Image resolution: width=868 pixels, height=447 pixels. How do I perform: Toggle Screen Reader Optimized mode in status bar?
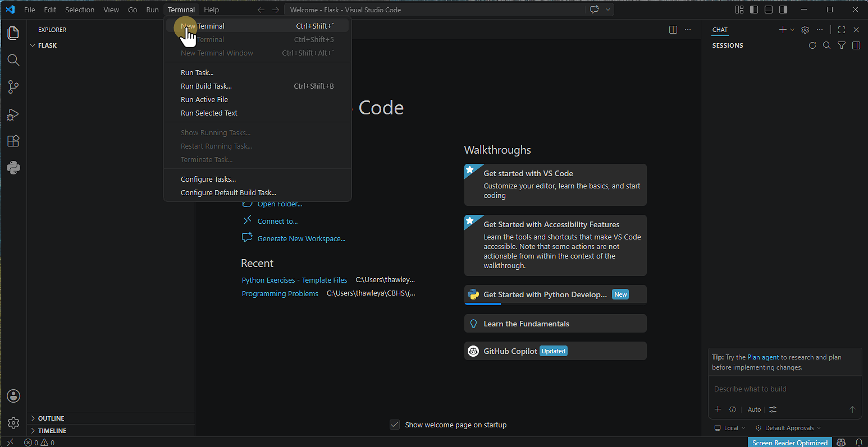790,443
